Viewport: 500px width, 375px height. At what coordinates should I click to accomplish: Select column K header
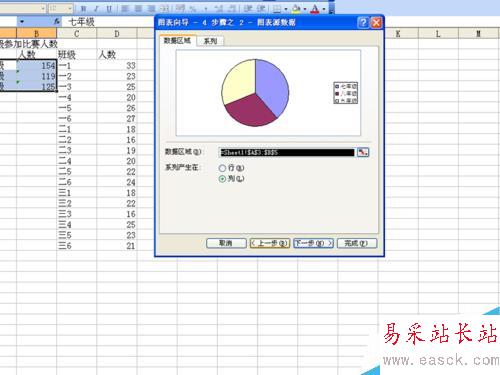tap(398, 33)
